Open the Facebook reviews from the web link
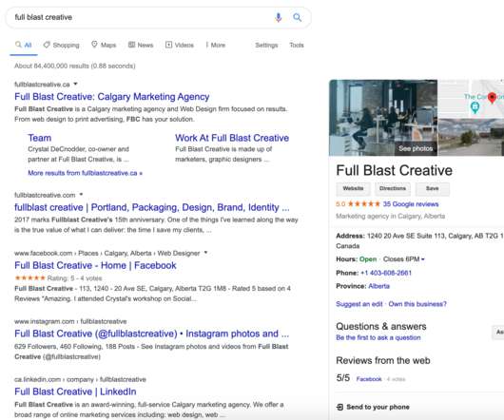 click(x=369, y=379)
